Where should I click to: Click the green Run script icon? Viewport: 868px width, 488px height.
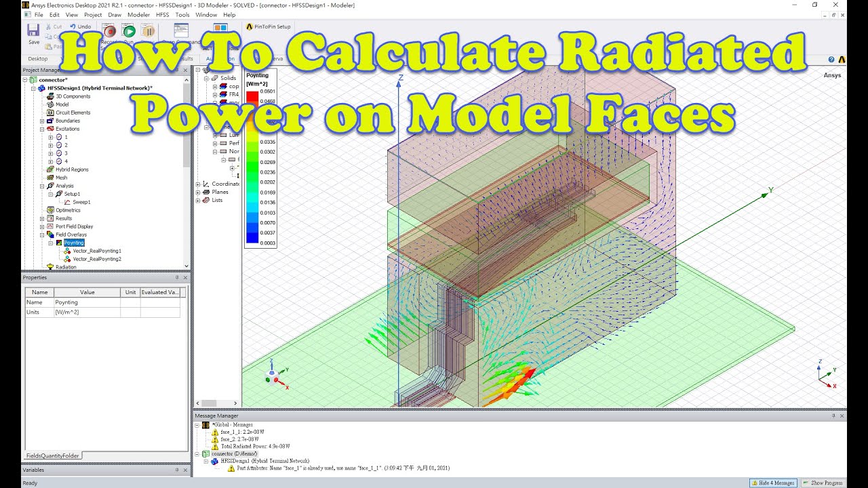click(130, 30)
